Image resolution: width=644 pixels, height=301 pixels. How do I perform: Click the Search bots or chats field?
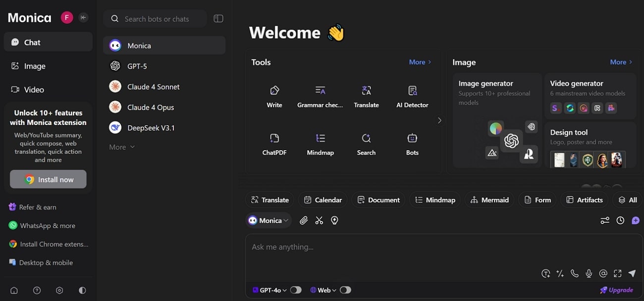click(x=155, y=19)
